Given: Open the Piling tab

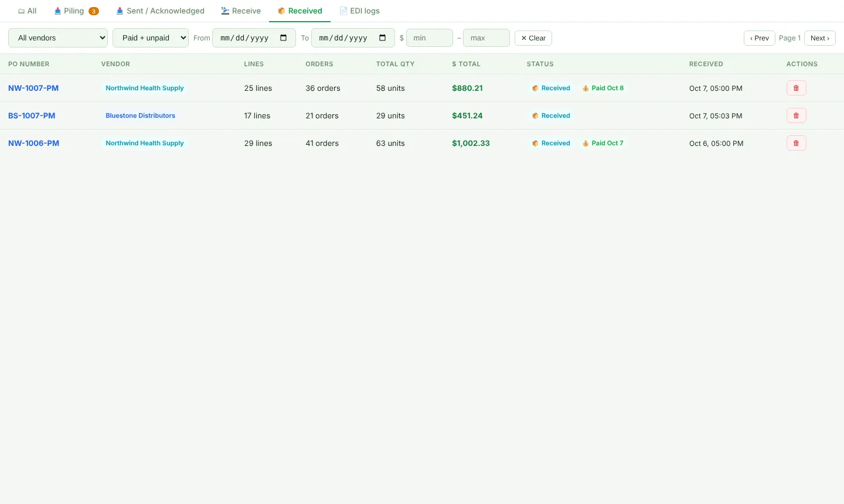Looking at the screenshot, I should point(76,11).
